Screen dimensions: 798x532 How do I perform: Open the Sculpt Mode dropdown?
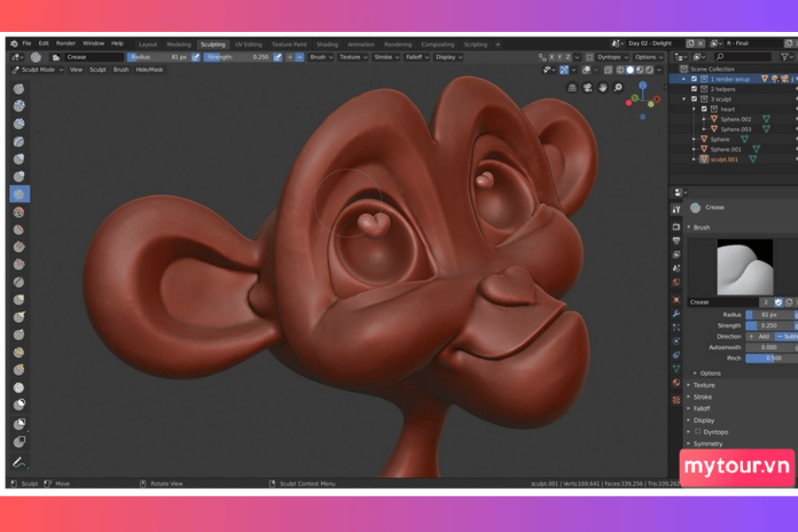pyautogui.click(x=36, y=69)
